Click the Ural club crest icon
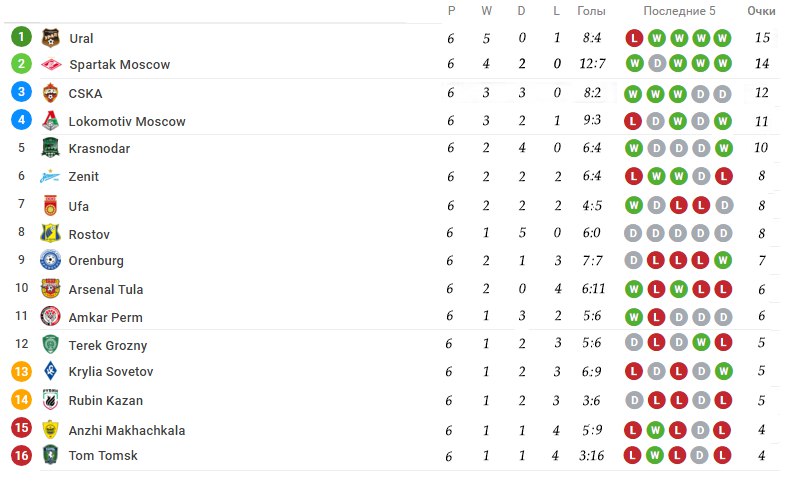789x482 pixels. (50, 38)
